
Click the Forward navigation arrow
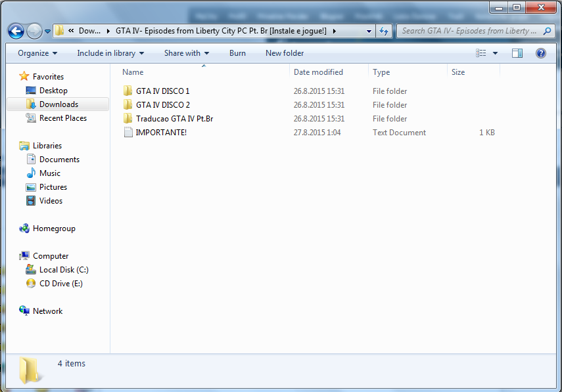coord(34,31)
